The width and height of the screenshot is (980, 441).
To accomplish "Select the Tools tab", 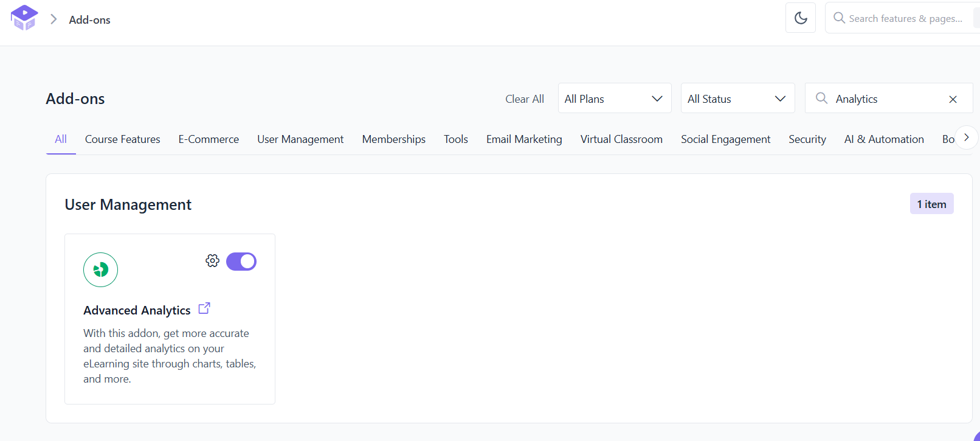I will [x=456, y=139].
